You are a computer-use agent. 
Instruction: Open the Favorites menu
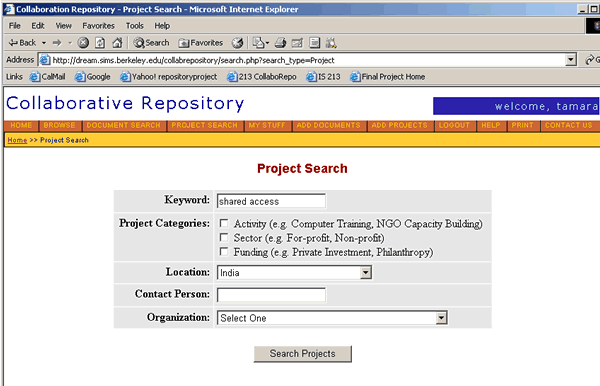[98, 26]
